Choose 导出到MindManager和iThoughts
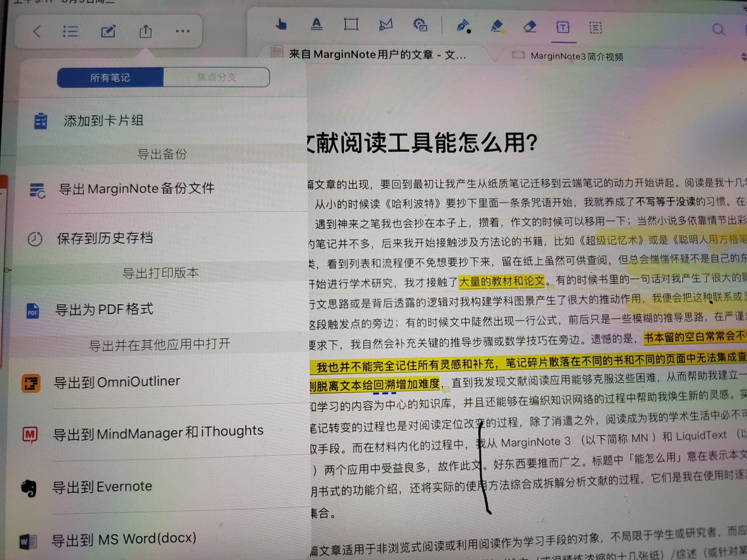Screen dimensions: 747x560 [160, 433]
